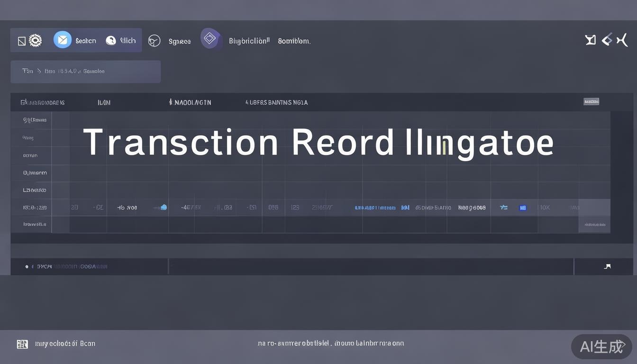Viewport: 637px width, 364px height.
Task: Toggle the square checkbox beside the gear
Action: pos(21,41)
